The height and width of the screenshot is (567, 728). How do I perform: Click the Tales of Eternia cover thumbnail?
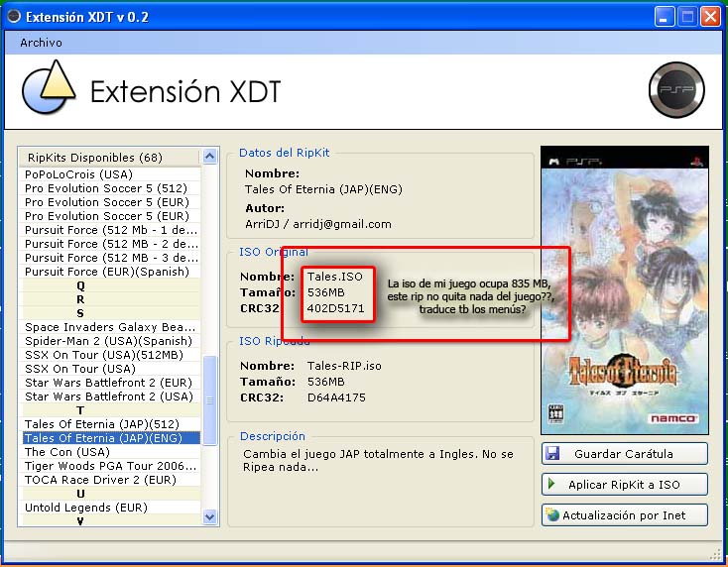click(x=625, y=290)
